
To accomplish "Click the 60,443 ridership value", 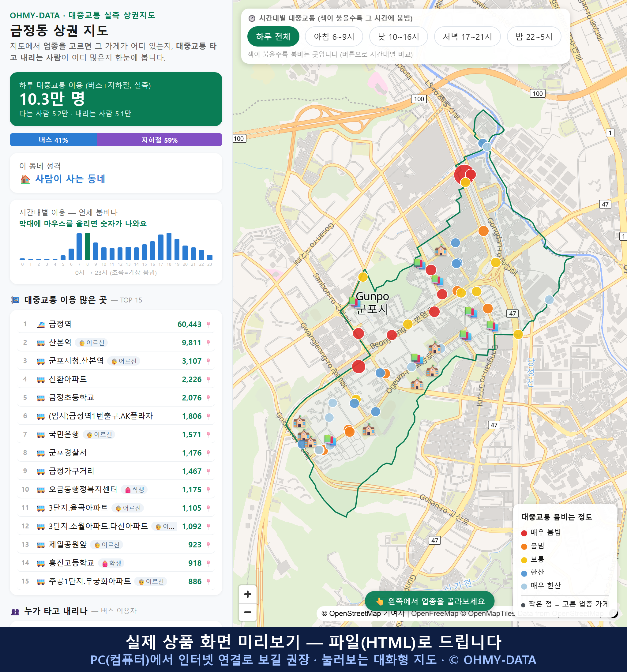I will pos(189,324).
